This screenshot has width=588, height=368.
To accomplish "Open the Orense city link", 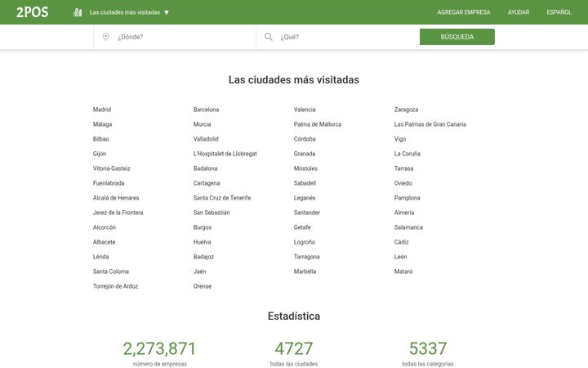I will point(203,286).
